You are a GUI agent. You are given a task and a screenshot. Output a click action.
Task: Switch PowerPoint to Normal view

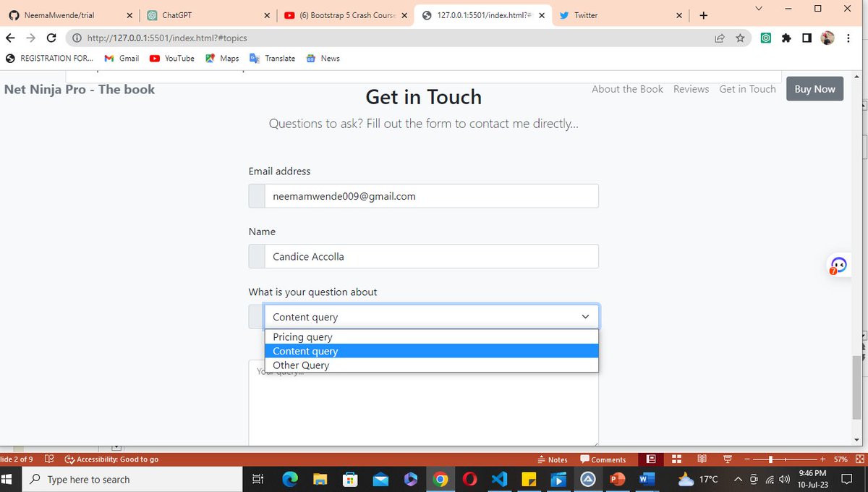tap(651, 459)
